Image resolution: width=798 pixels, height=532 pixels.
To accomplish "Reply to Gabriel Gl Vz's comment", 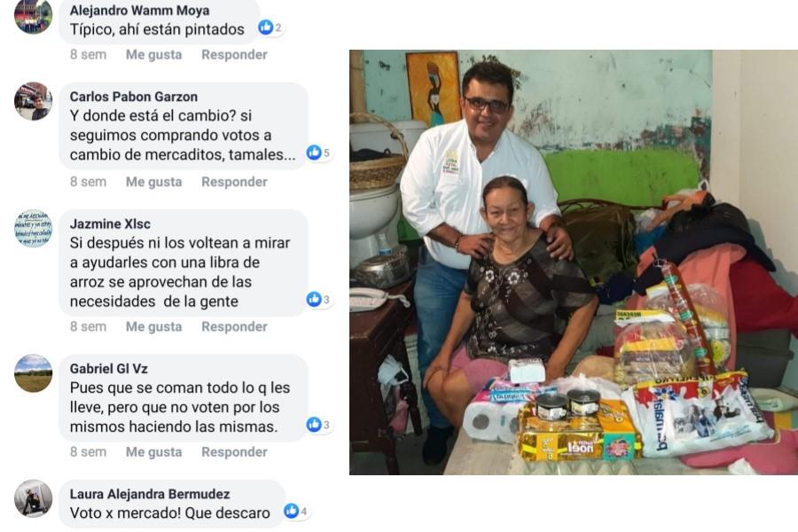I will tap(234, 451).
